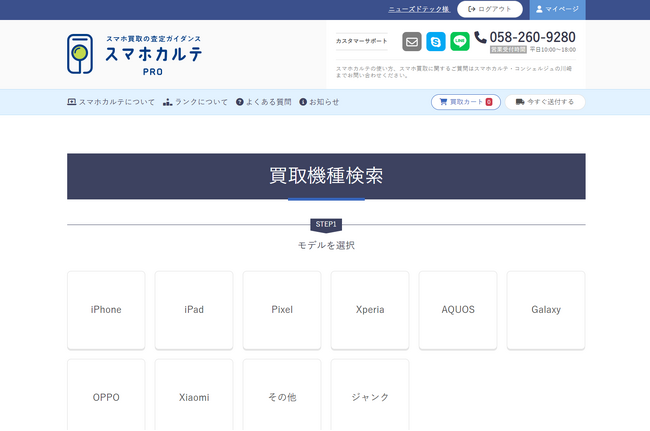Select the iPad model card
This screenshot has height=431, width=650.
point(194,310)
